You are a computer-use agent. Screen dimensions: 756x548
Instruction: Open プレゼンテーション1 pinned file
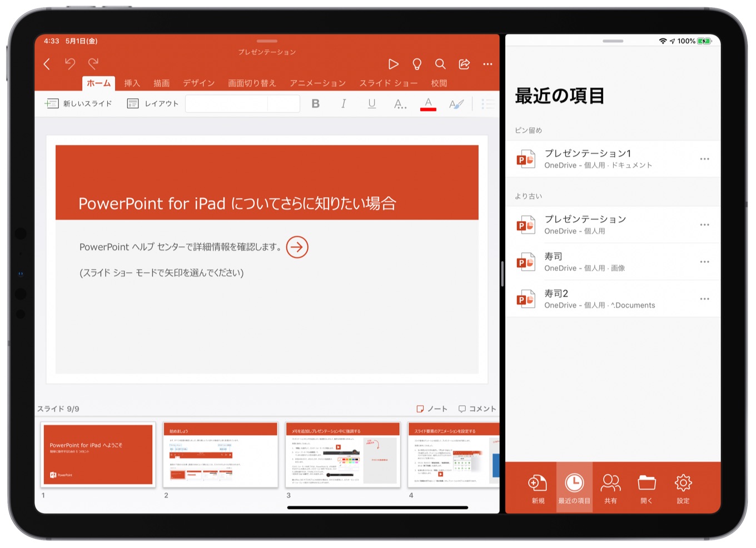point(613,159)
